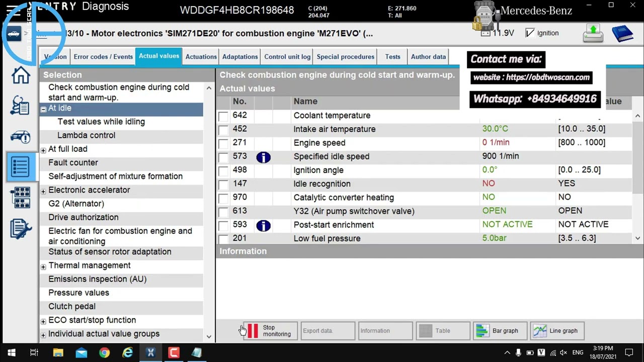The width and height of the screenshot is (644, 362).
Task: Select Fault counter in Selection list
Action: pyautogui.click(x=73, y=162)
